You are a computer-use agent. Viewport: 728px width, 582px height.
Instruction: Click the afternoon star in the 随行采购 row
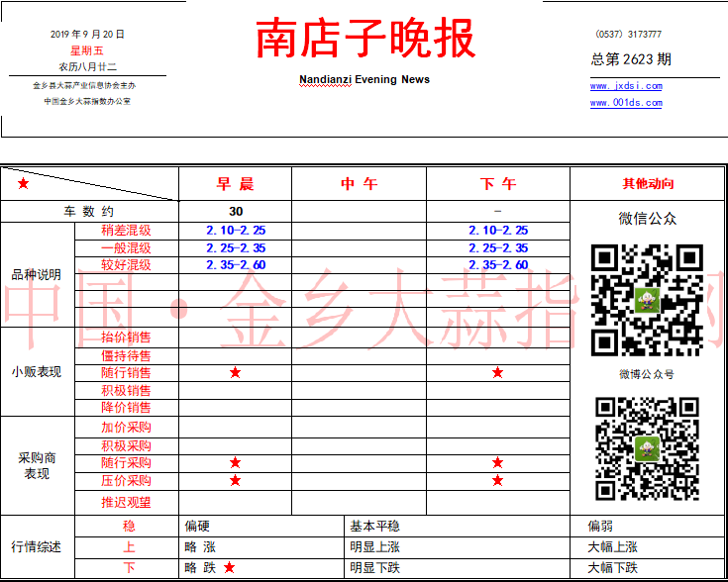pyautogui.click(x=497, y=462)
